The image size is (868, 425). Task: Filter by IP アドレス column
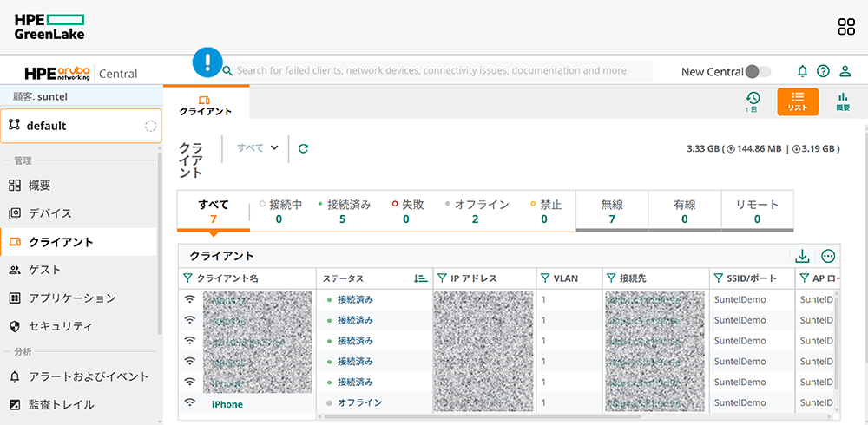[442, 278]
